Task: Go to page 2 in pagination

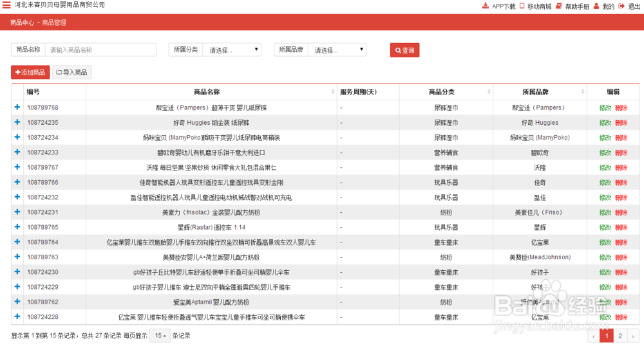Action: tap(620, 336)
